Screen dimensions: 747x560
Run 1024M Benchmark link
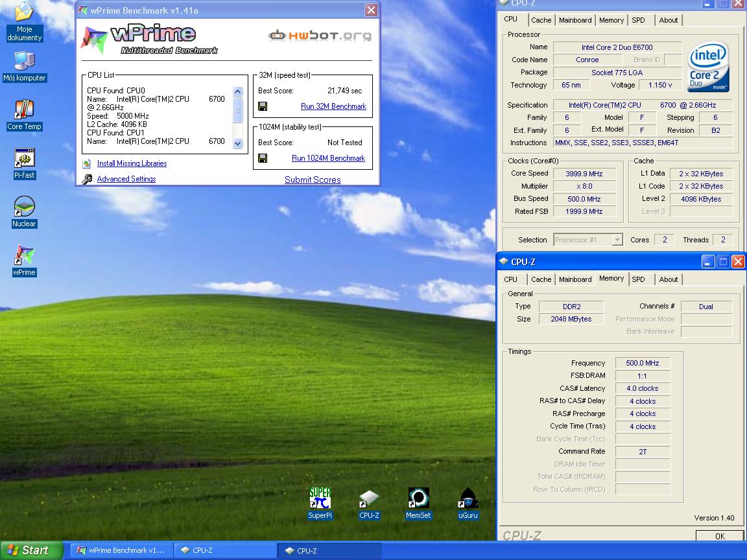(328, 158)
